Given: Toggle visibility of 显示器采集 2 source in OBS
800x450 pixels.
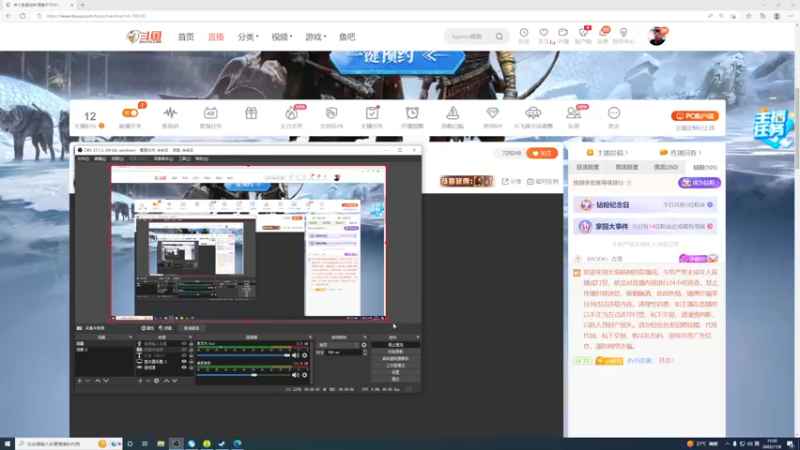Looking at the screenshot, I should click(x=184, y=362).
